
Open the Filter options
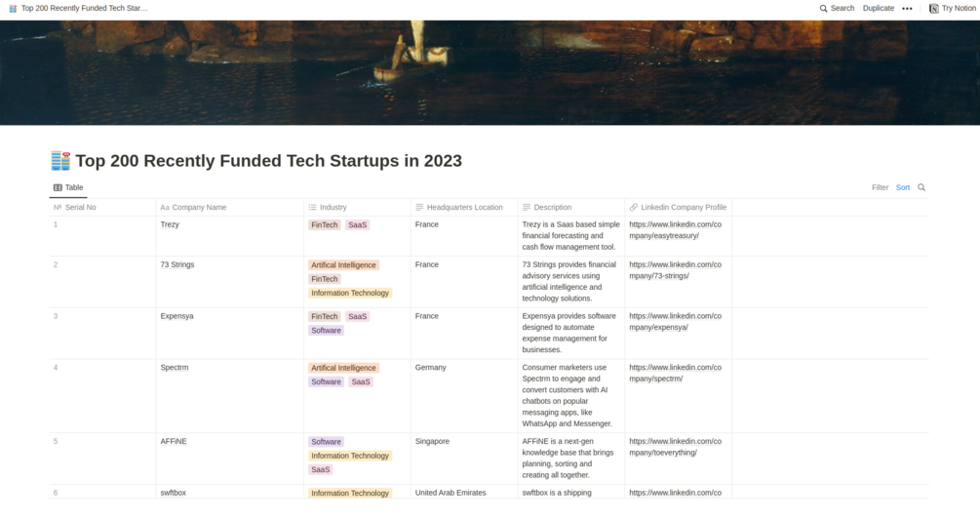(x=880, y=187)
